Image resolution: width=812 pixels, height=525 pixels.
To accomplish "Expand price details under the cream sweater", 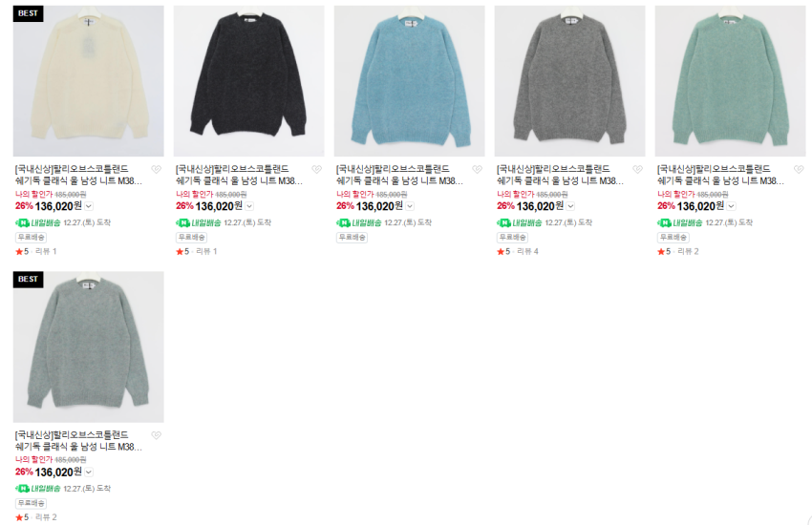I will point(89,206).
